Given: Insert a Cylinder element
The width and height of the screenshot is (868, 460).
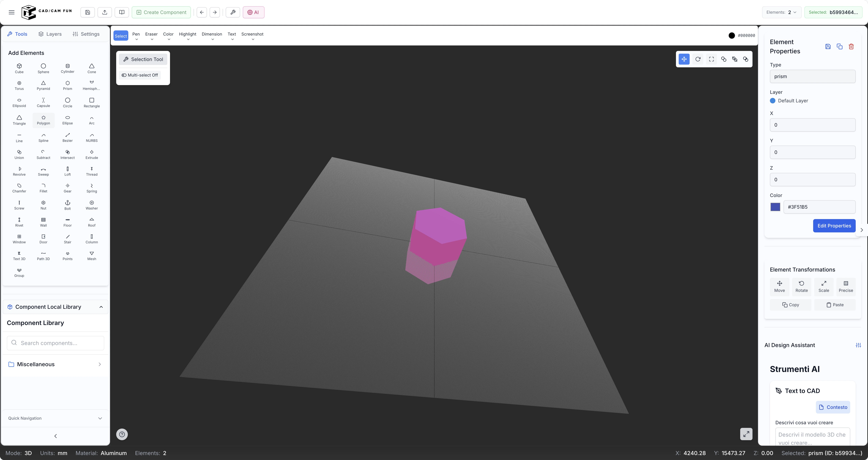Looking at the screenshot, I should (x=67, y=68).
